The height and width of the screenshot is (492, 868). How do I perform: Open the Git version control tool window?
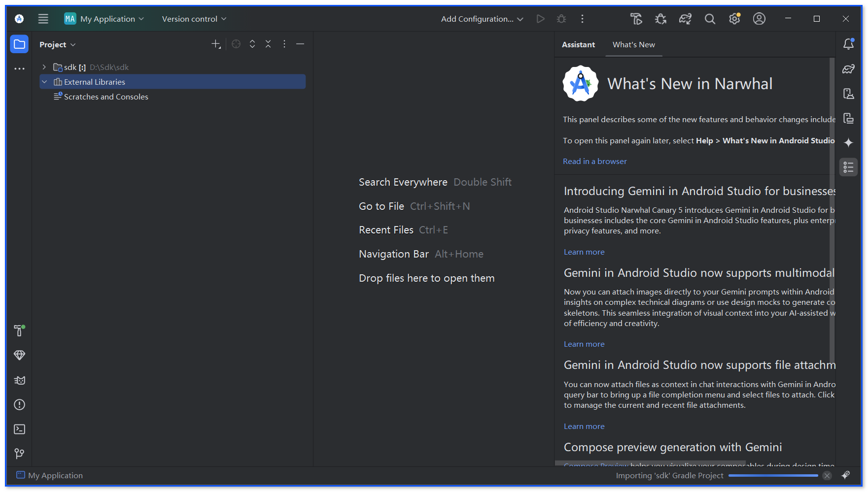coord(19,454)
